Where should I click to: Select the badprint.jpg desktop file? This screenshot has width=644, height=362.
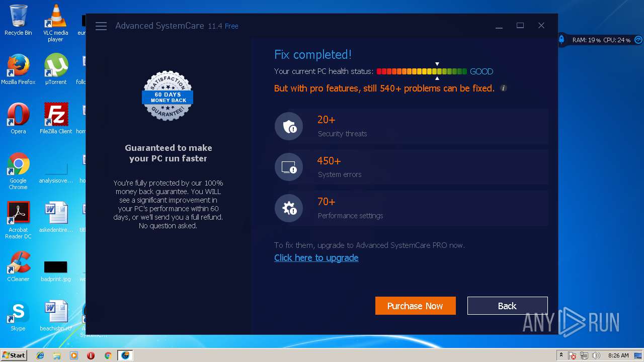[x=55, y=271]
